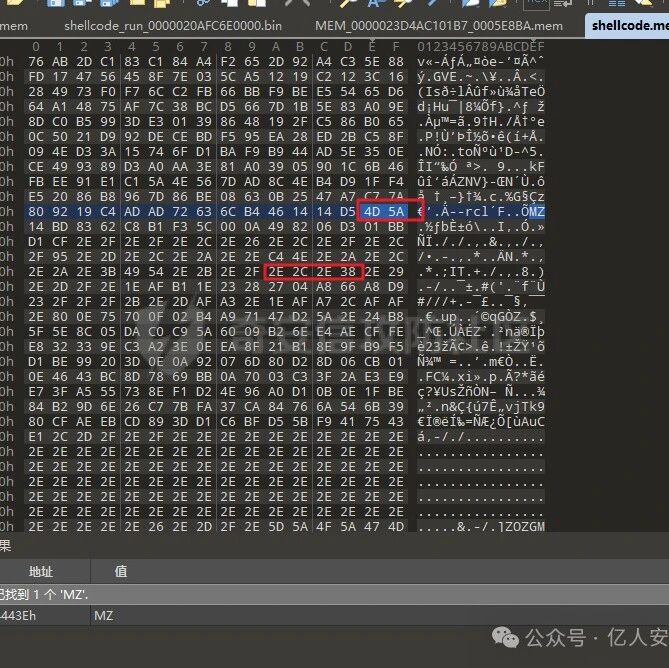This screenshot has width=669, height=668.
Task: Select the MZ value in results row
Action: click(104, 616)
